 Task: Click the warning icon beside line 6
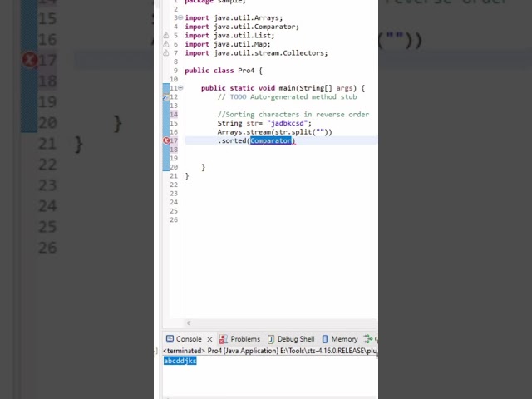tap(166, 44)
